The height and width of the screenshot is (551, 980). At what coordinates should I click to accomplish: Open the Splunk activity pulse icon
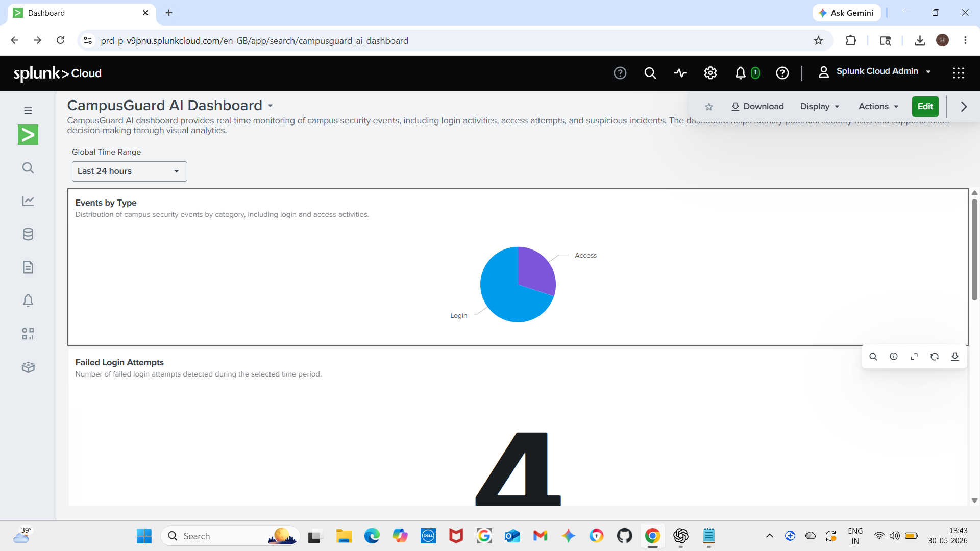(x=680, y=73)
